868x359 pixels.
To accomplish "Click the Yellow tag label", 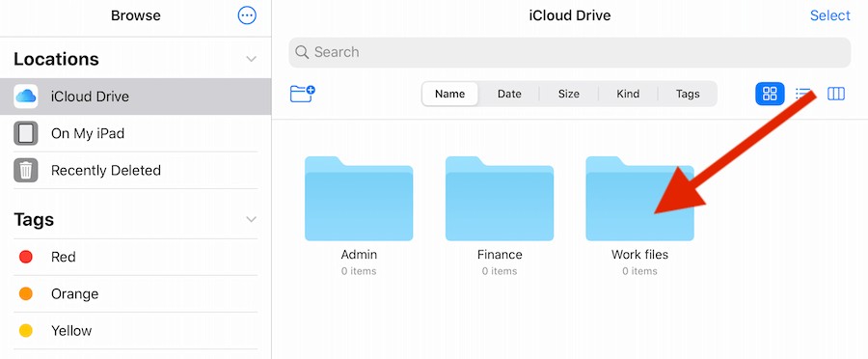I will [71, 331].
